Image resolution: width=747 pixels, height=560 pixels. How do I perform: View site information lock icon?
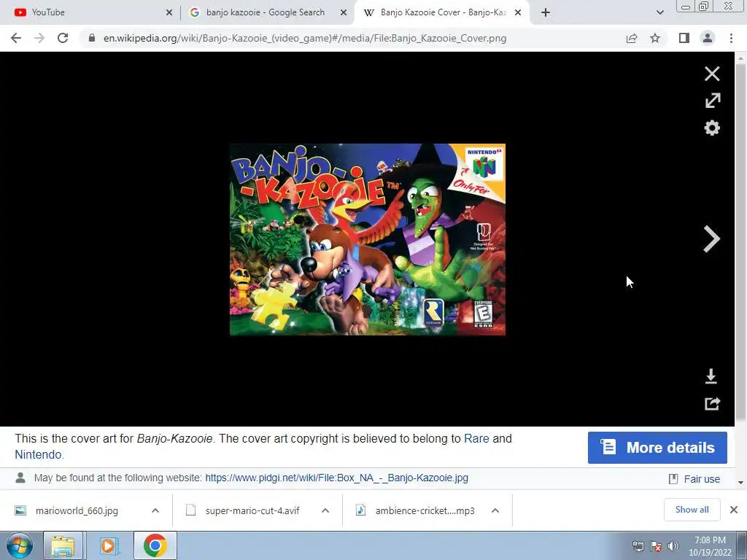pos(92,38)
